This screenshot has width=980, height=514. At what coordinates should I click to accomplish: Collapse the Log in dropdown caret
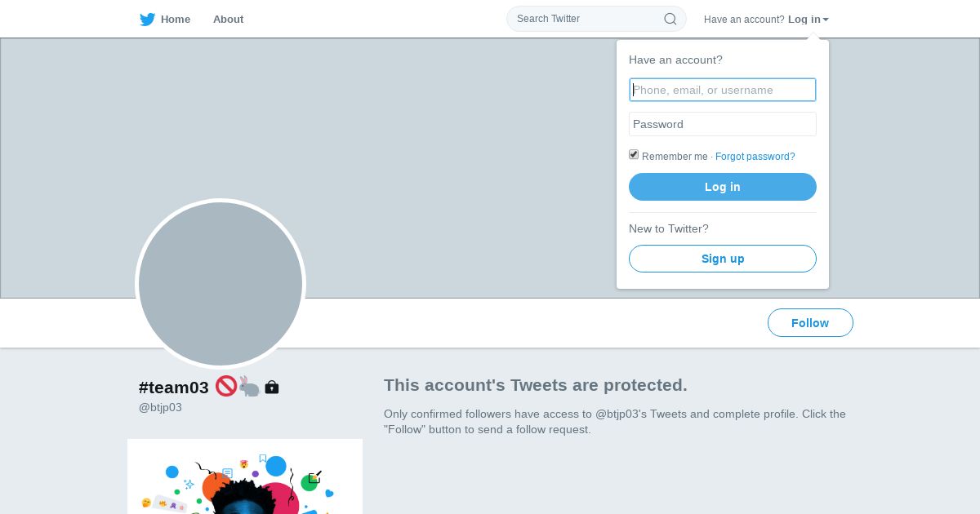point(826,20)
